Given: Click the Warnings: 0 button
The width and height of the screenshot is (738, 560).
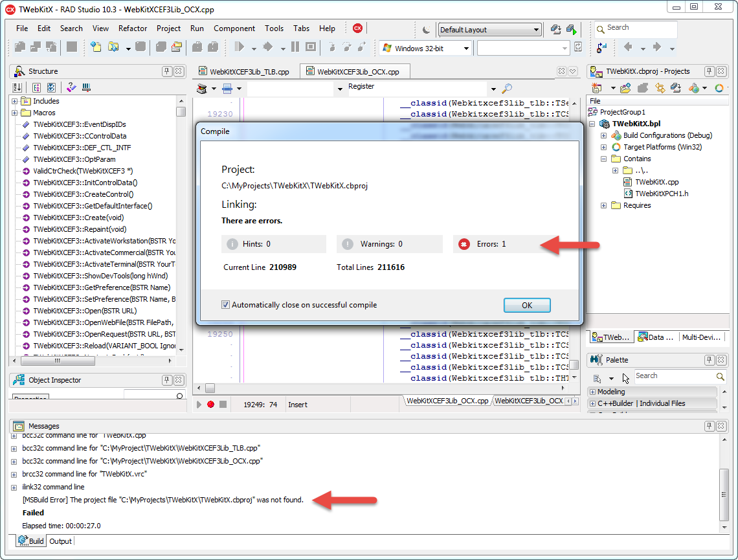Looking at the screenshot, I should [x=389, y=244].
